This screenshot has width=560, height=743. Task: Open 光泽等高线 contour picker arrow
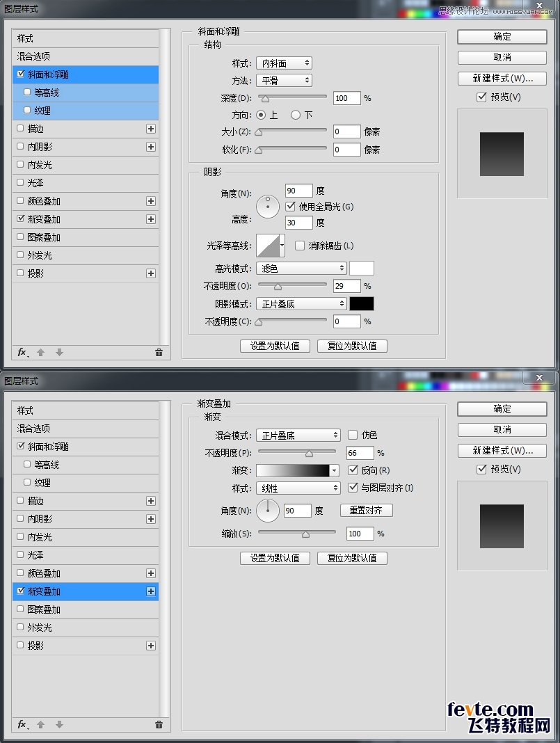click(x=282, y=246)
